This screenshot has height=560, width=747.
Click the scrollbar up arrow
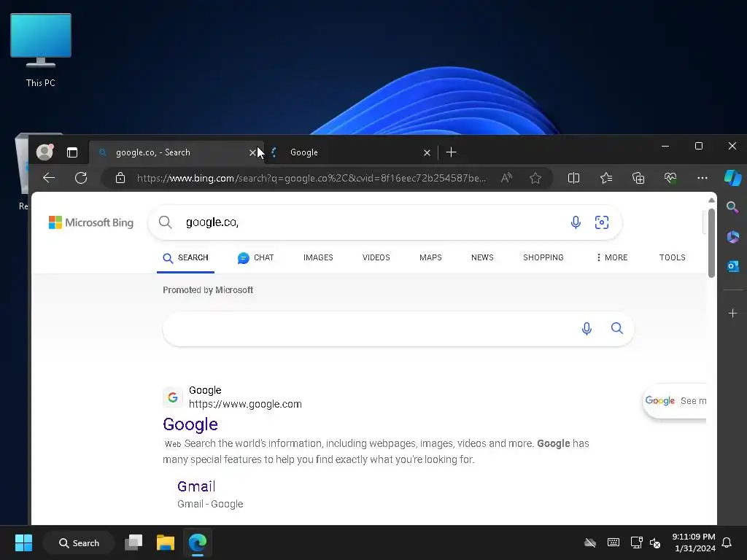click(711, 201)
